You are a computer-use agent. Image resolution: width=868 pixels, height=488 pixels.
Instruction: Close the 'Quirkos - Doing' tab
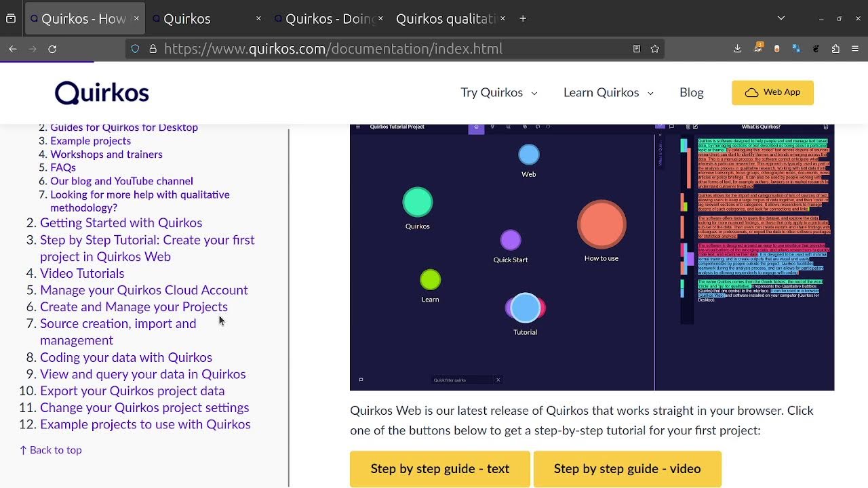point(380,19)
